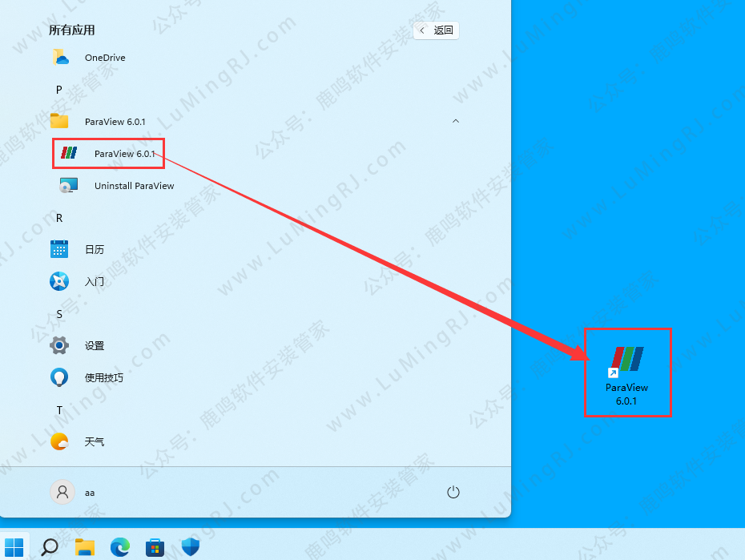This screenshot has width=745, height=560.
Task: Open File Explorer from the taskbar
Action: (85, 547)
